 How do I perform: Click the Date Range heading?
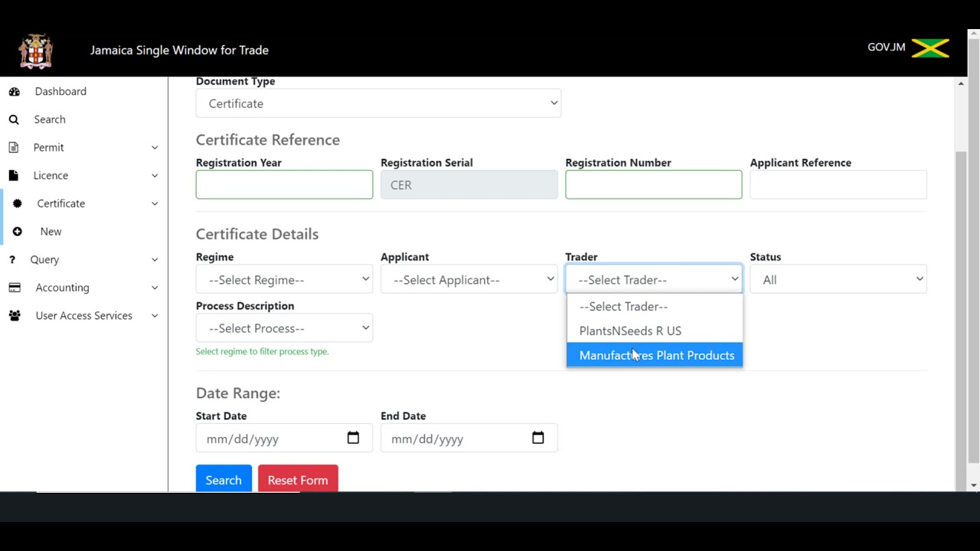point(238,393)
